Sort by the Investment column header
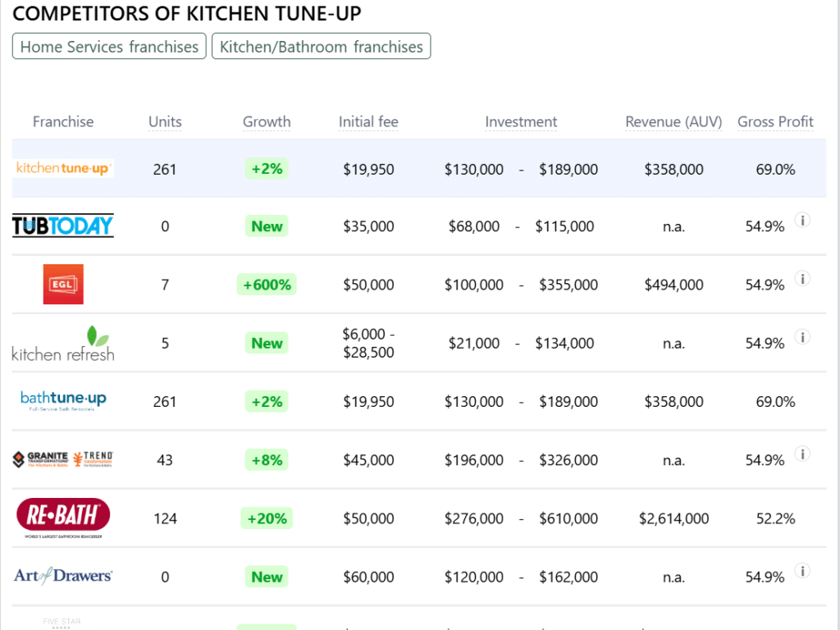This screenshot has height=630, width=840. (521, 121)
